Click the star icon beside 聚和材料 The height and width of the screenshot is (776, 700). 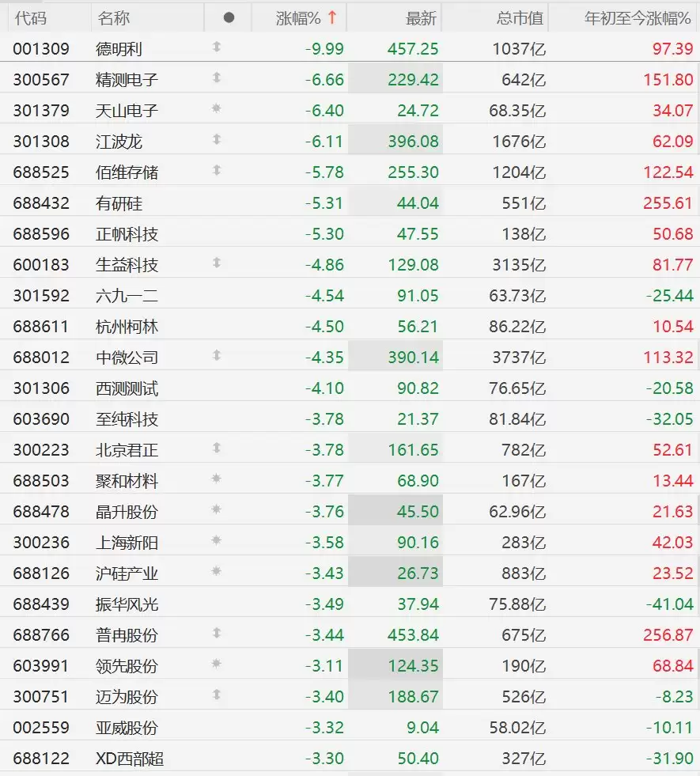(216, 479)
